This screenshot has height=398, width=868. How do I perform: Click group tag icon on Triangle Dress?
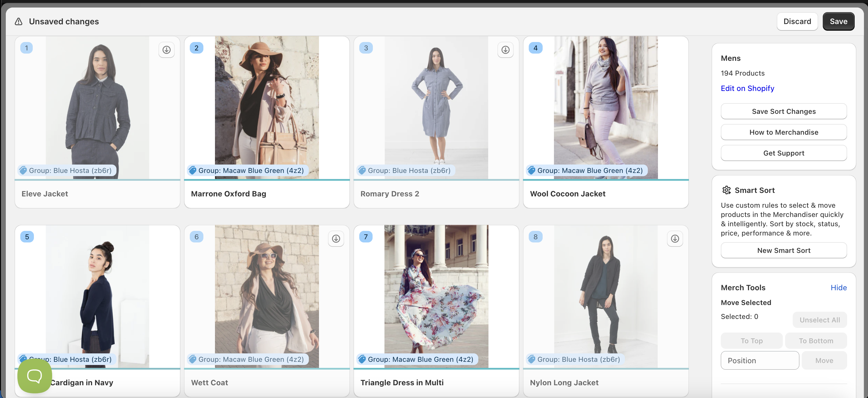[x=362, y=359]
